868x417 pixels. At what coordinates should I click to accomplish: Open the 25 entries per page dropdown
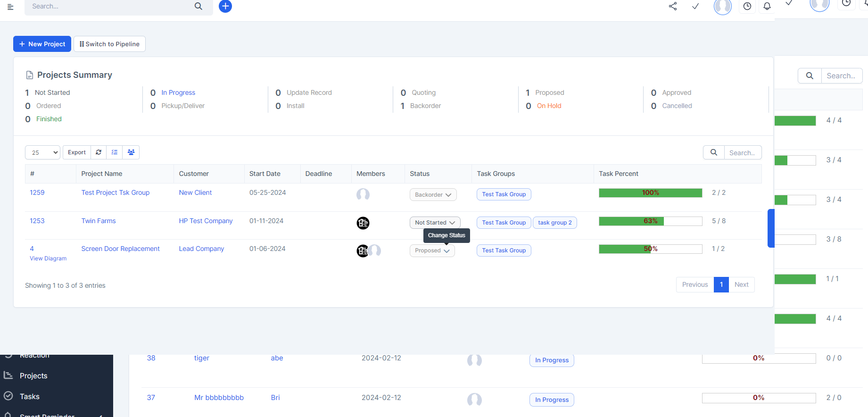(42, 152)
